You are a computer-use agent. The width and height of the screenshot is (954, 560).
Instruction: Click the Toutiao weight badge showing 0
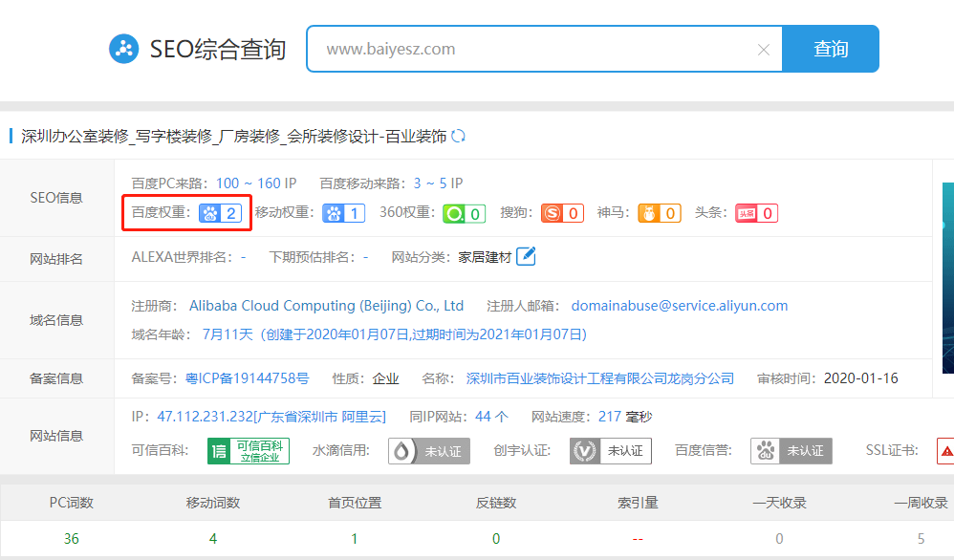point(756,213)
